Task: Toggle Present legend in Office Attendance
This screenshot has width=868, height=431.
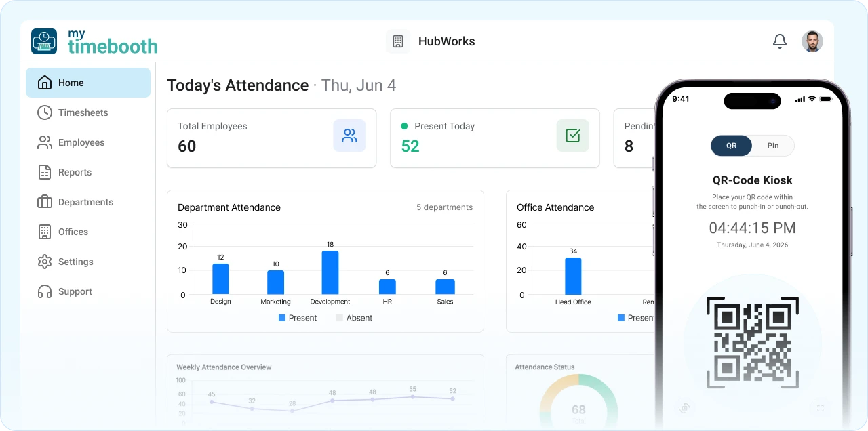Action: [636, 318]
